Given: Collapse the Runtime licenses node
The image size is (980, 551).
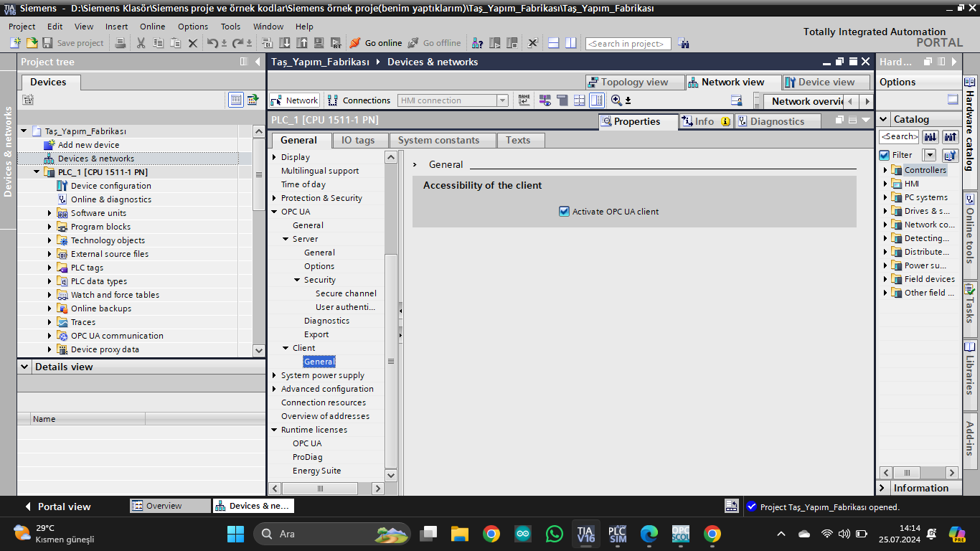Looking at the screenshot, I should click(x=274, y=430).
